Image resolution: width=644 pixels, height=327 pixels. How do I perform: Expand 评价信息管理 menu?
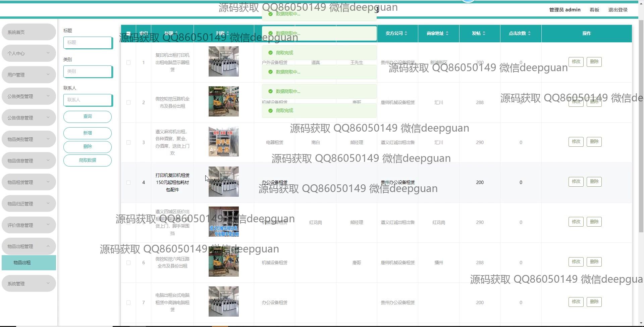point(29,225)
